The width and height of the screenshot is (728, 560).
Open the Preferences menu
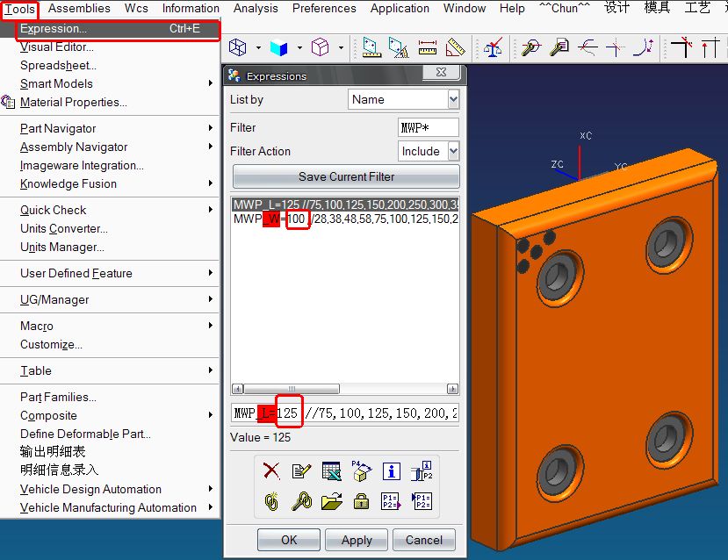point(324,9)
